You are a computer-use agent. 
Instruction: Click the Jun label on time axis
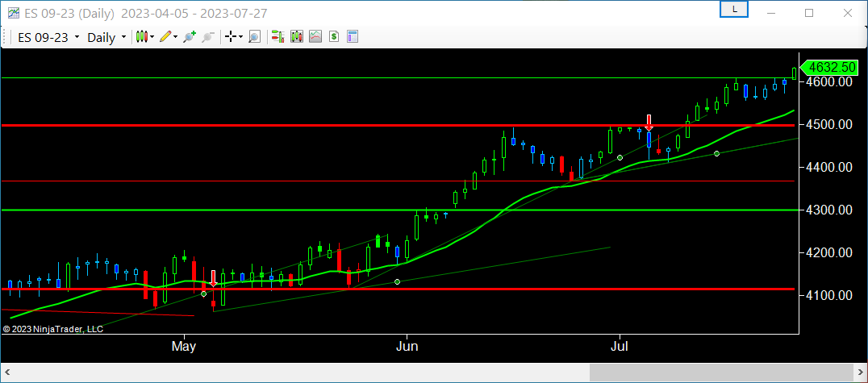(x=407, y=347)
